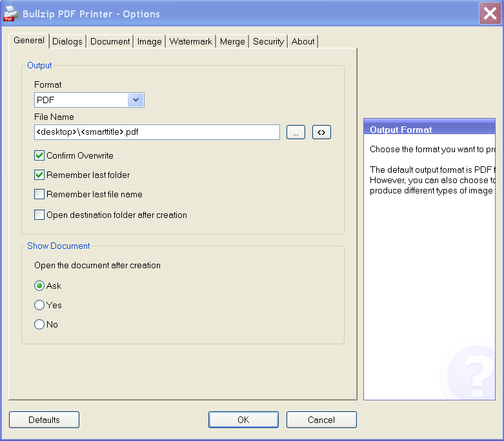Open the Document tab
504x441 pixels.
[110, 41]
